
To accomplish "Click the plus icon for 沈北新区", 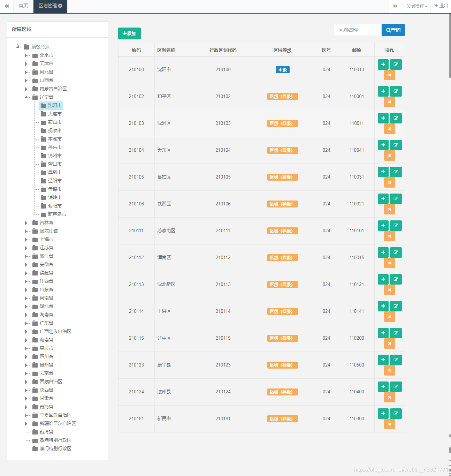I will 383,279.
